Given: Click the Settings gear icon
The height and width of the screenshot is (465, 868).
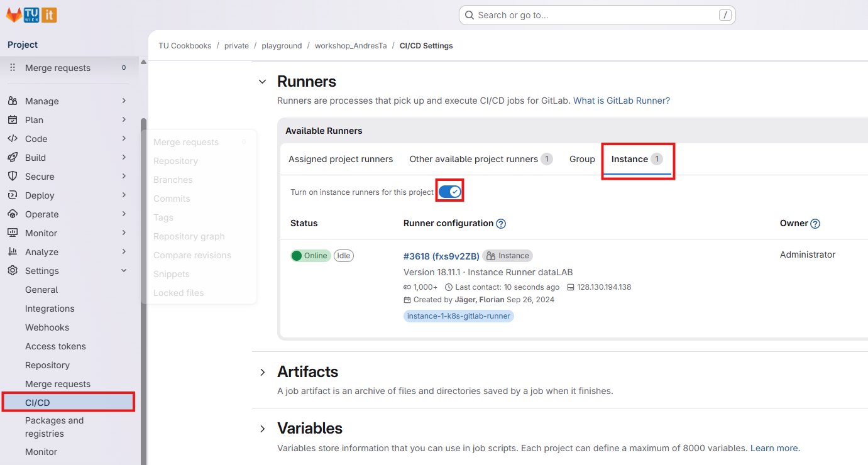Looking at the screenshot, I should click(x=13, y=271).
